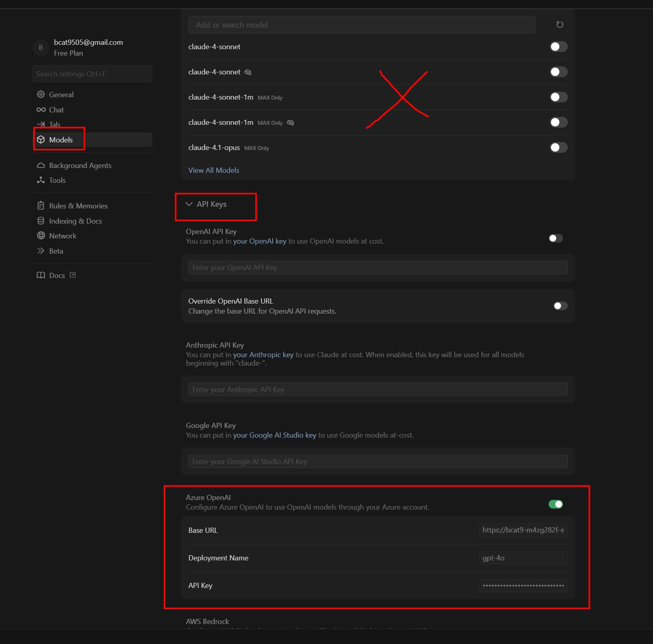Click the thinking icon beside second claude-4-sonnet
This screenshot has width=653, height=644.
pyautogui.click(x=248, y=72)
